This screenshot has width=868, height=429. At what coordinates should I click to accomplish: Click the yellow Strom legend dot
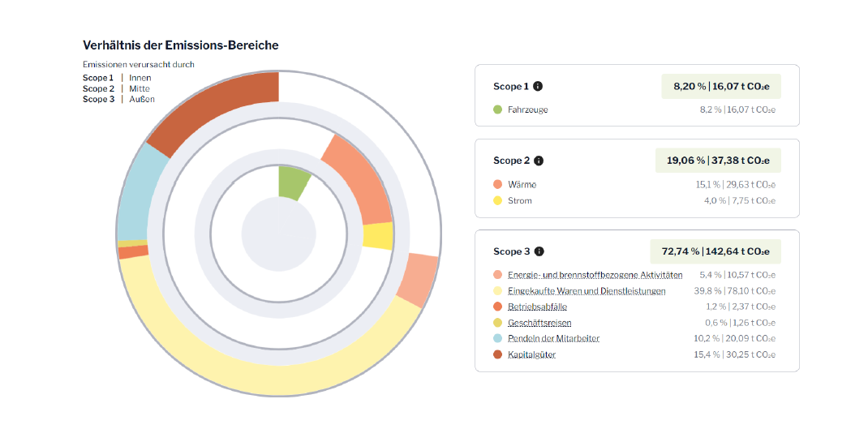tap(497, 200)
